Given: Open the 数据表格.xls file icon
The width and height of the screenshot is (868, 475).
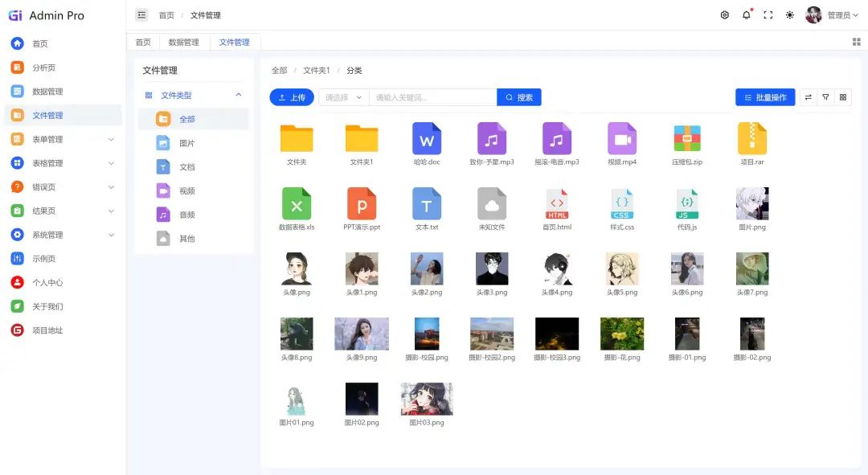Looking at the screenshot, I should pyautogui.click(x=297, y=204).
